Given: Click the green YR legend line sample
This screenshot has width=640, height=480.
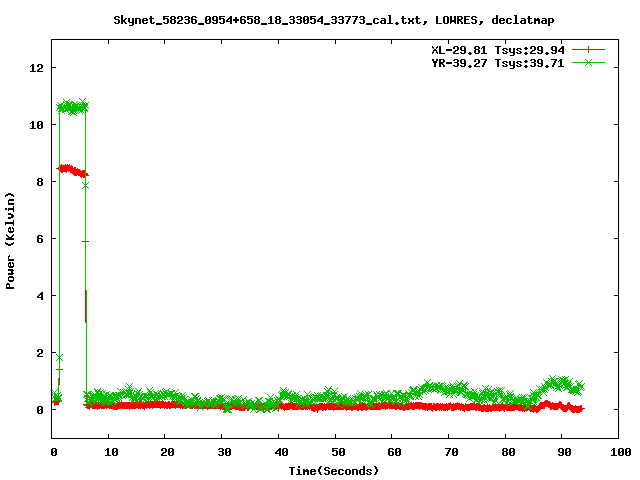Looking at the screenshot, I should coord(588,62).
